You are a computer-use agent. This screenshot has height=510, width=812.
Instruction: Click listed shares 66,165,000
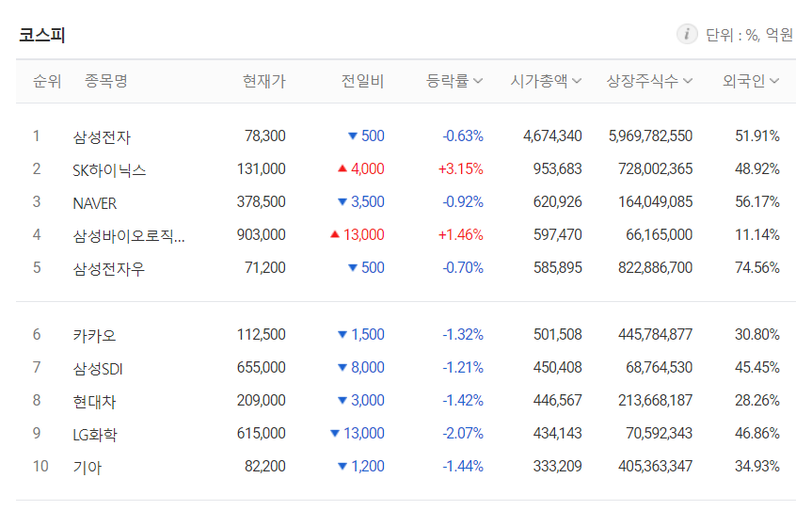tap(660, 234)
